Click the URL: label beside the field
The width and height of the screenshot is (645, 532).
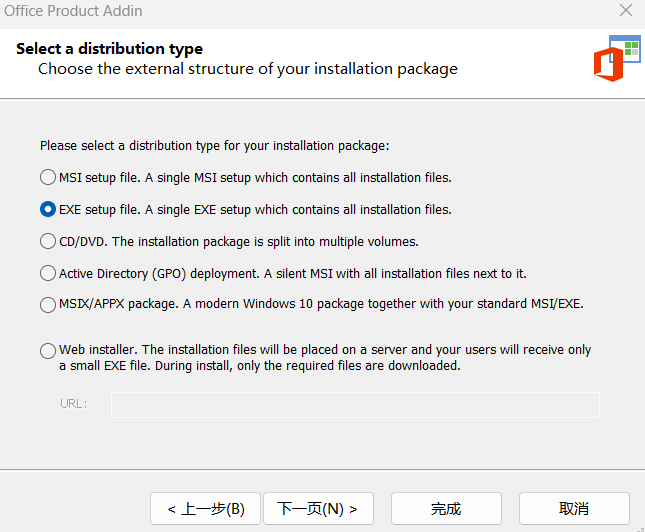tap(74, 404)
